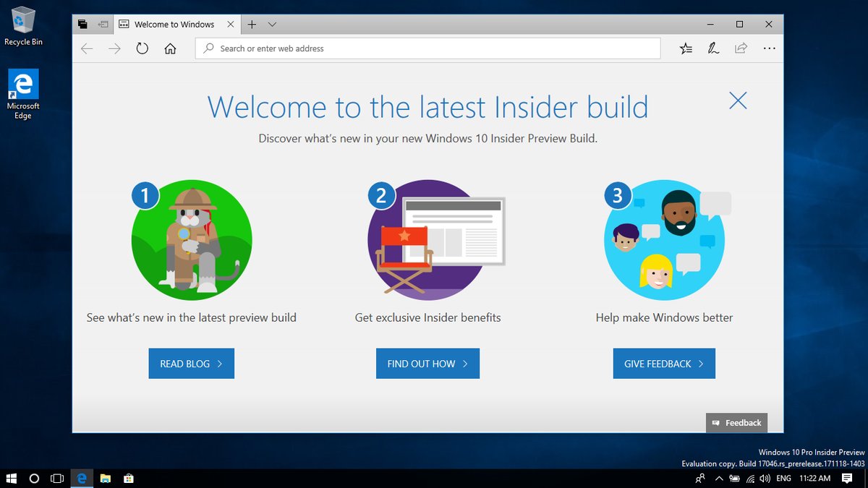Go back using the Edge back arrow
The height and width of the screenshot is (488, 868).
(x=87, y=48)
